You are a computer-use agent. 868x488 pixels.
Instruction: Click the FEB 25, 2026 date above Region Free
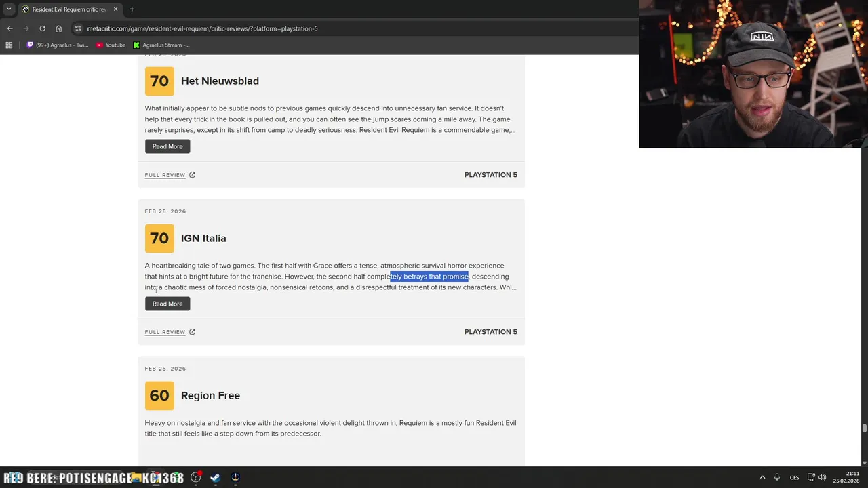tap(165, 369)
